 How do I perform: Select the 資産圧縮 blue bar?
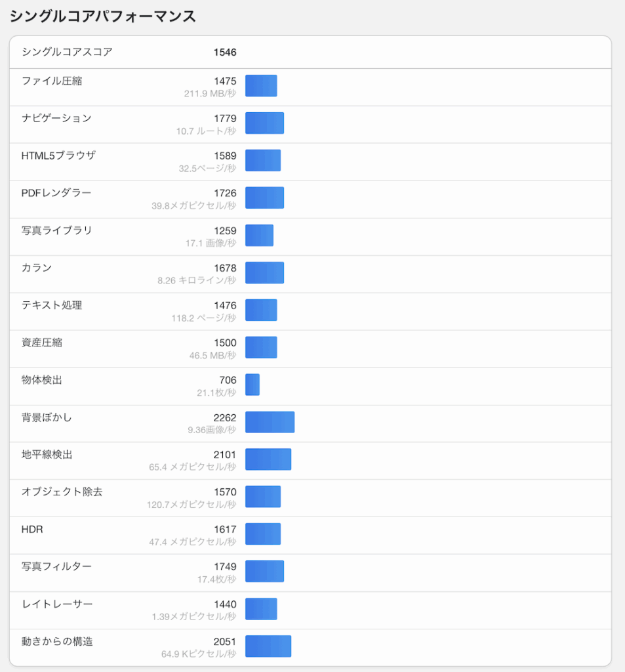click(x=261, y=347)
